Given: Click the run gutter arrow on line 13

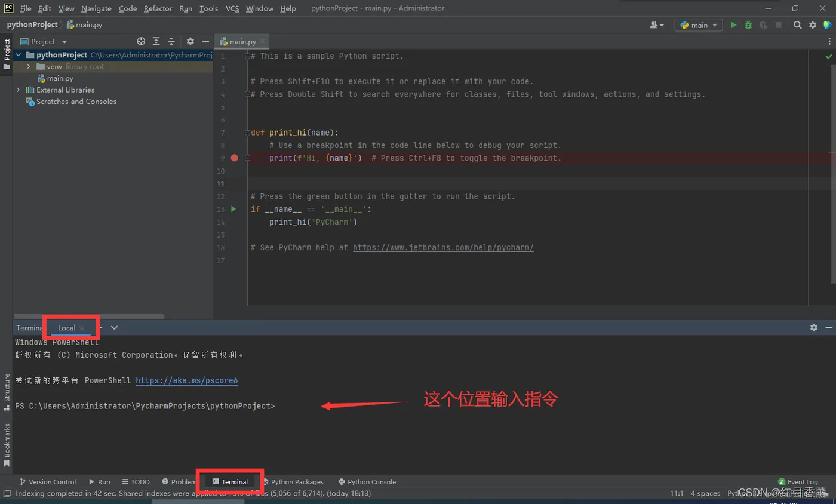Looking at the screenshot, I should click(234, 209).
